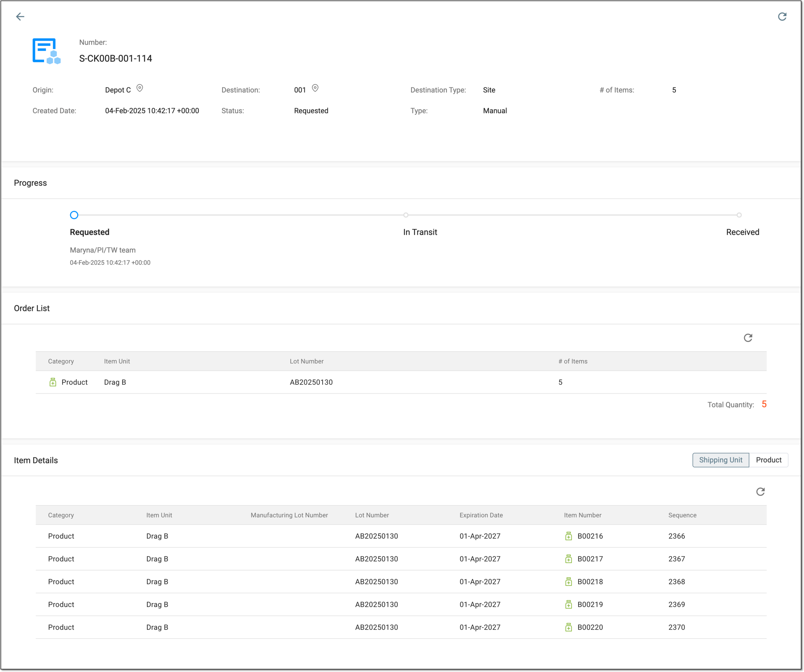Click item number B00216
The image size is (804, 672).
click(x=590, y=536)
